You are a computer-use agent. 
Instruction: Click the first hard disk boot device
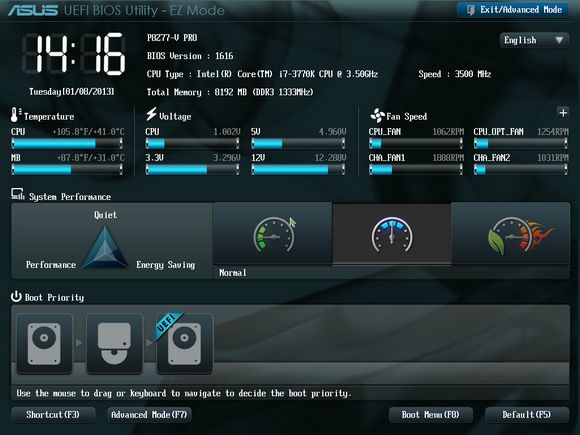coord(44,343)
